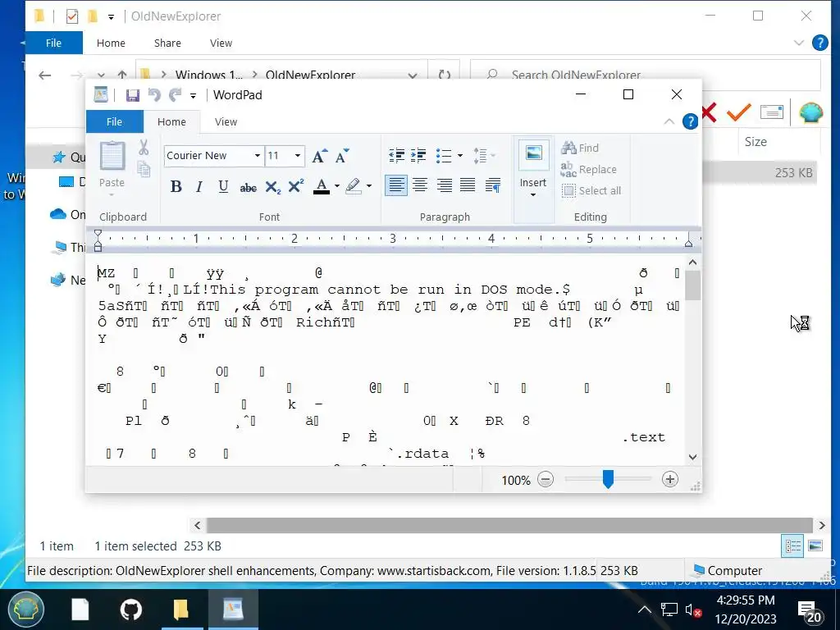Save the WordPad document via the quick access icon
Viewport: 840px width, 630px height.
click(132, 95)
